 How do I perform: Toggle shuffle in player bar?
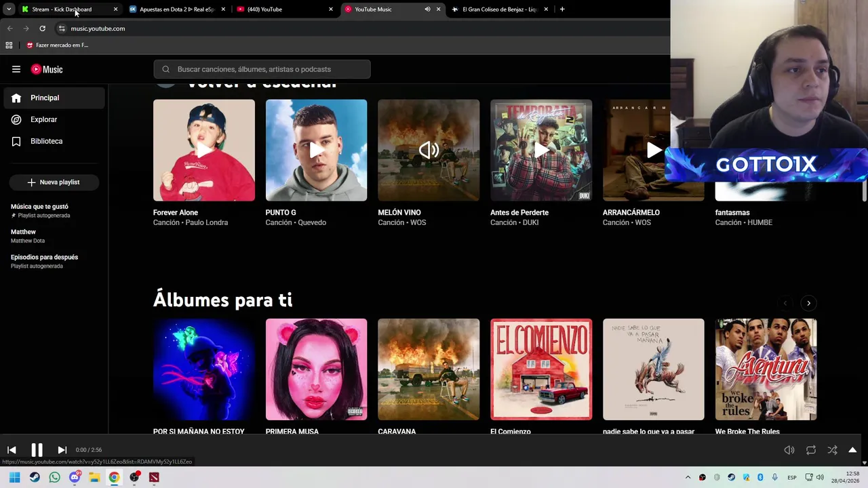click(x=832, y=450)
